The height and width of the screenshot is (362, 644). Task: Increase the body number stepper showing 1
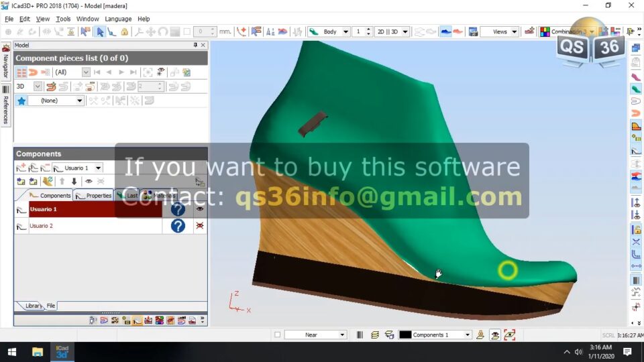368,29
